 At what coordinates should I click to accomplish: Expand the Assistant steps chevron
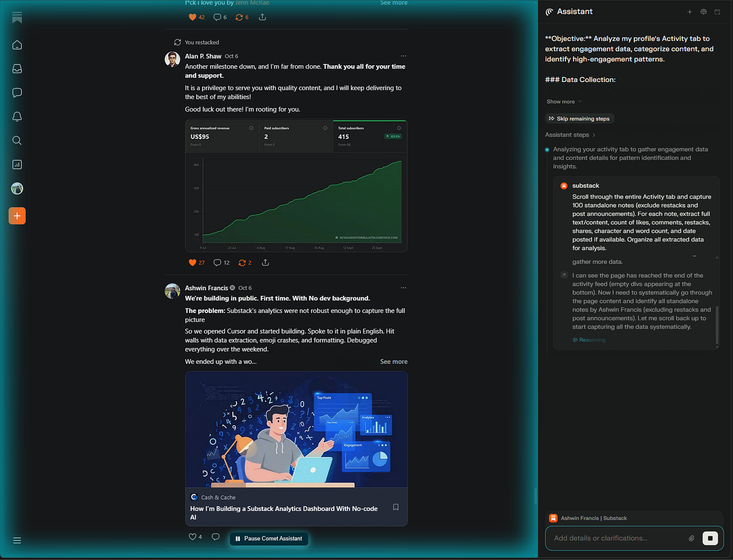tap(594, 135)
